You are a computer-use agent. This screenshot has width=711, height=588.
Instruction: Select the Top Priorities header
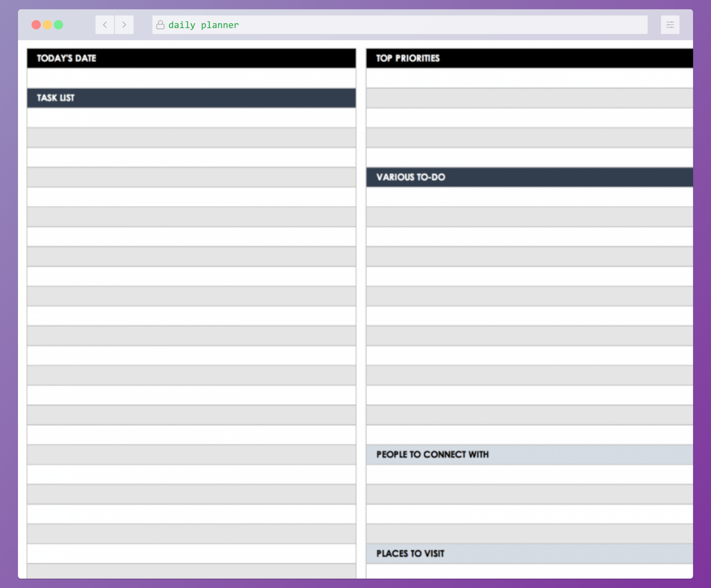pyautogui.click(x=529, y=58)
